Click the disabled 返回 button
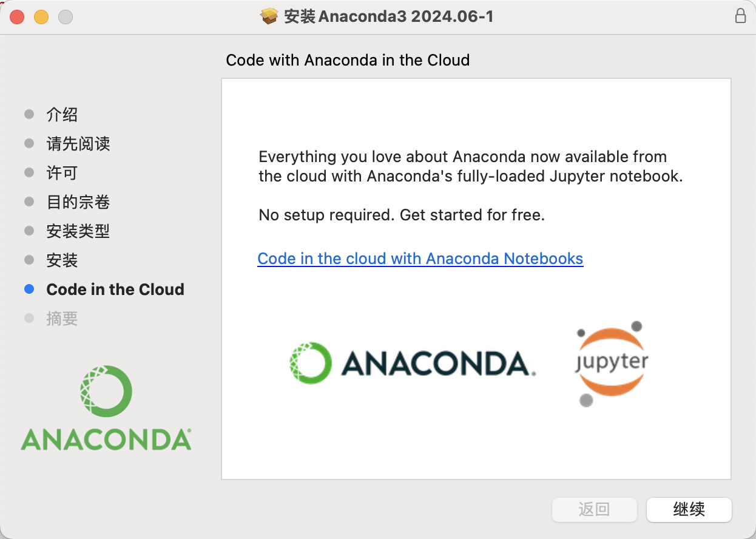 pos(594,509)
